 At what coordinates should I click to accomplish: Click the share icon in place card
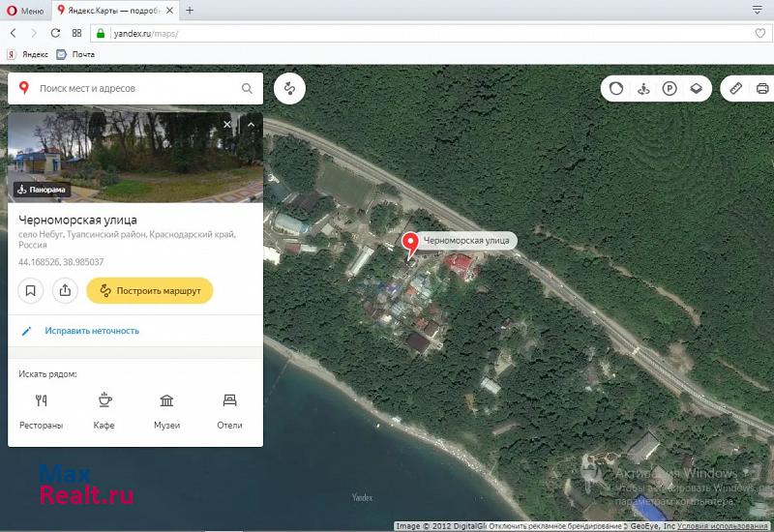(65, 290)
